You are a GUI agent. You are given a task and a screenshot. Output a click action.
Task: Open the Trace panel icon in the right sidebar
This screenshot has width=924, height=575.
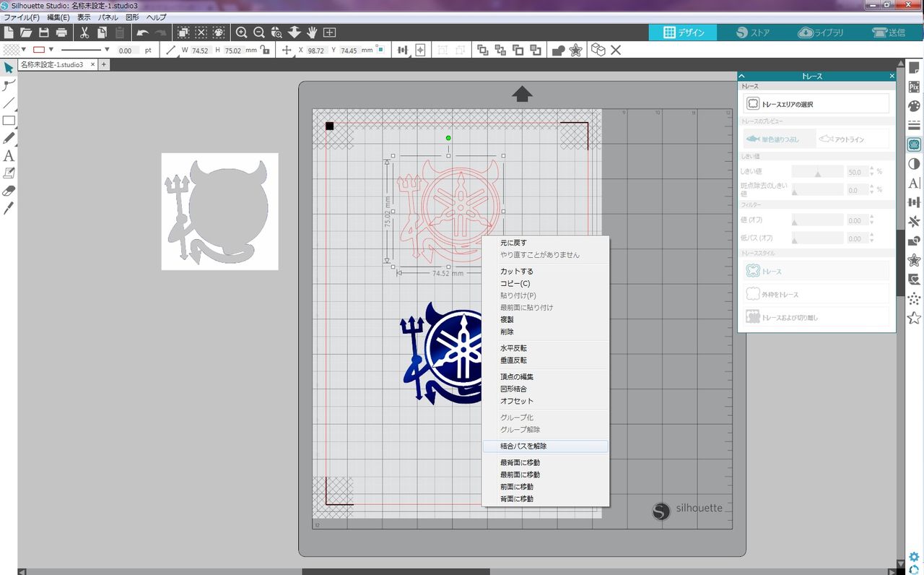(914, 145)
